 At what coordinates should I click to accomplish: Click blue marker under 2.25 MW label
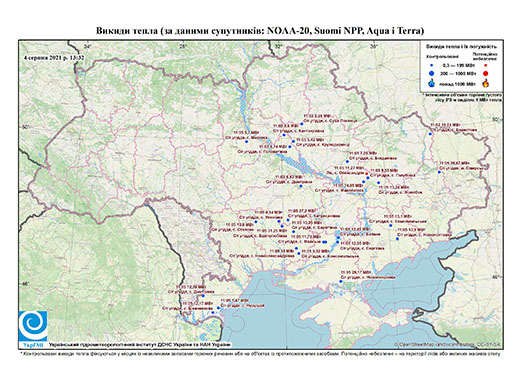pos(302,124)
